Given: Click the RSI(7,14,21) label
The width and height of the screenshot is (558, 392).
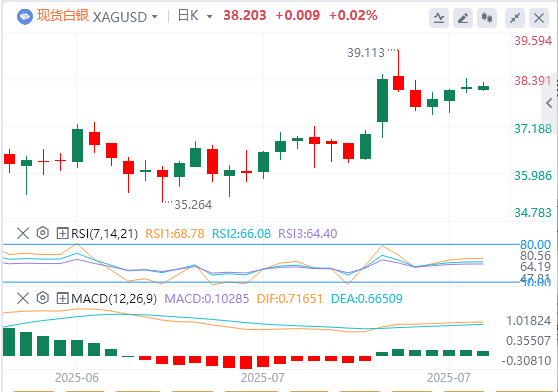Looking at the screenshot, I should [104, 234].
